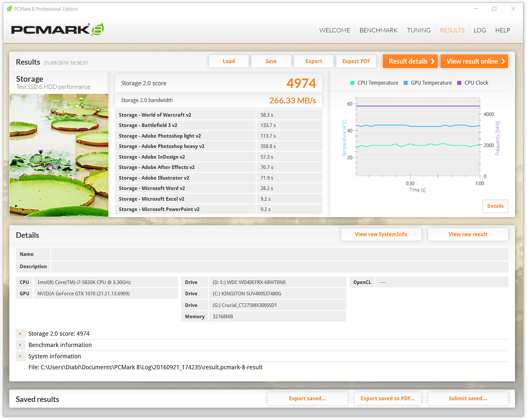Click the OpenCL value field
This screenshot has height=420, width=527.
(442, 282)
